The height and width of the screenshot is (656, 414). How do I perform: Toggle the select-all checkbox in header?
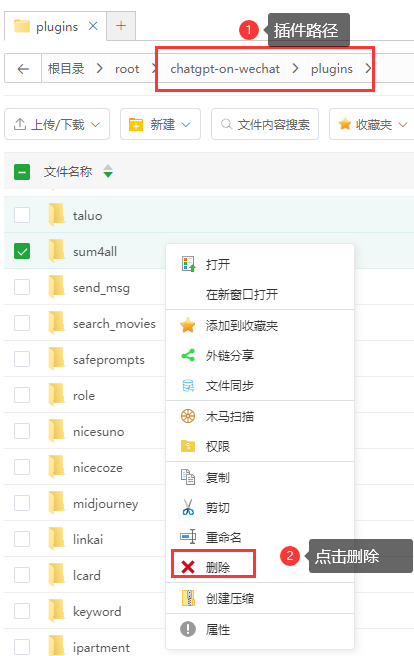coord(22,172)
